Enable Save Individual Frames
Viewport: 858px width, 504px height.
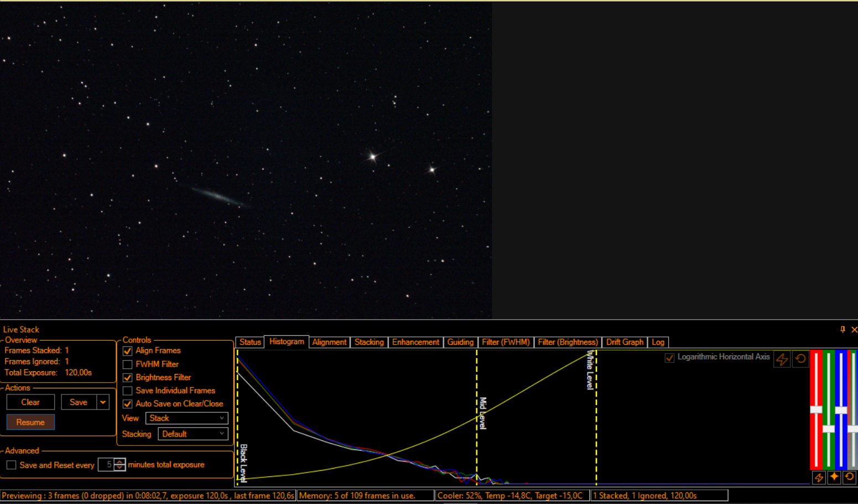tap(127, 391)
